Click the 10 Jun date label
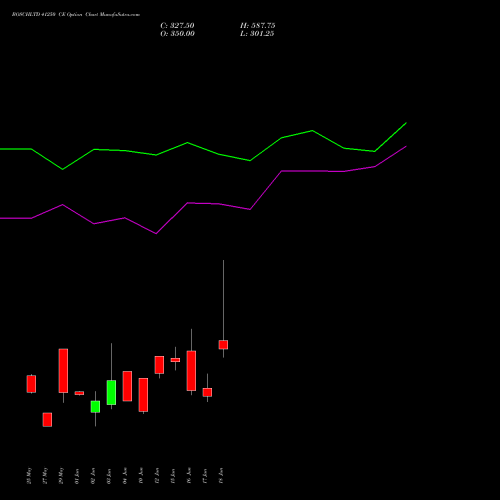The image size is (500, 500). tap(141, 476)
